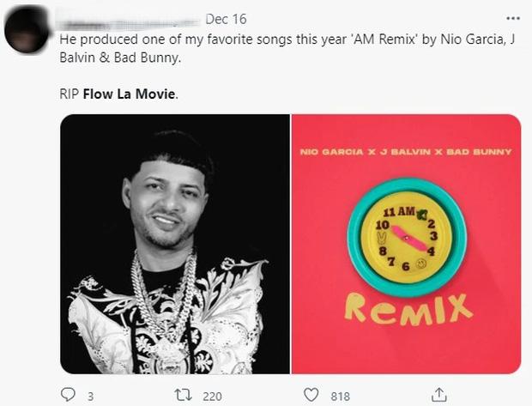This screenshot has width=532, height=406.
Task: Click the bold 'Flow La Movie' text
Action: pos(130,94)
